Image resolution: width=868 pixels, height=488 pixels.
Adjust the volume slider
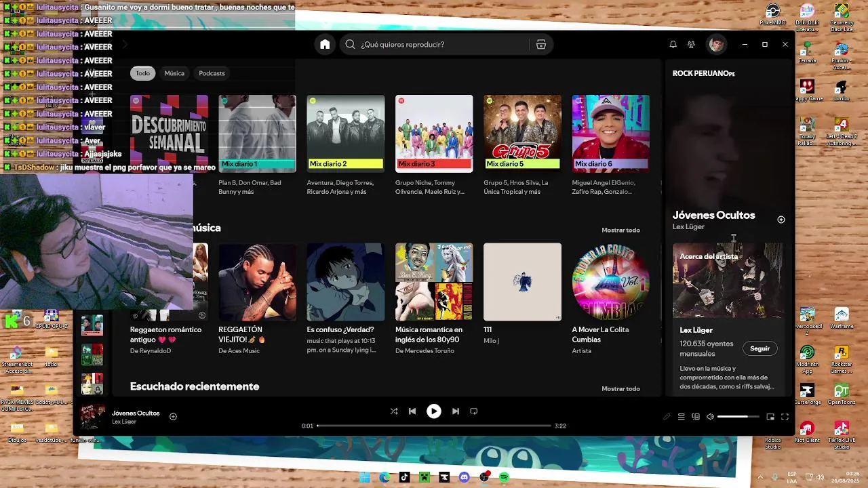738,417
